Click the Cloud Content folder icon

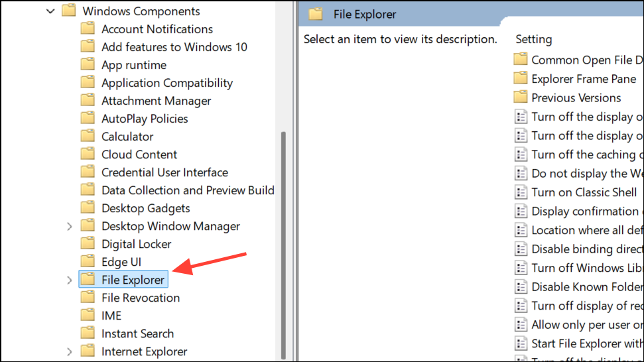coord(88,154)
